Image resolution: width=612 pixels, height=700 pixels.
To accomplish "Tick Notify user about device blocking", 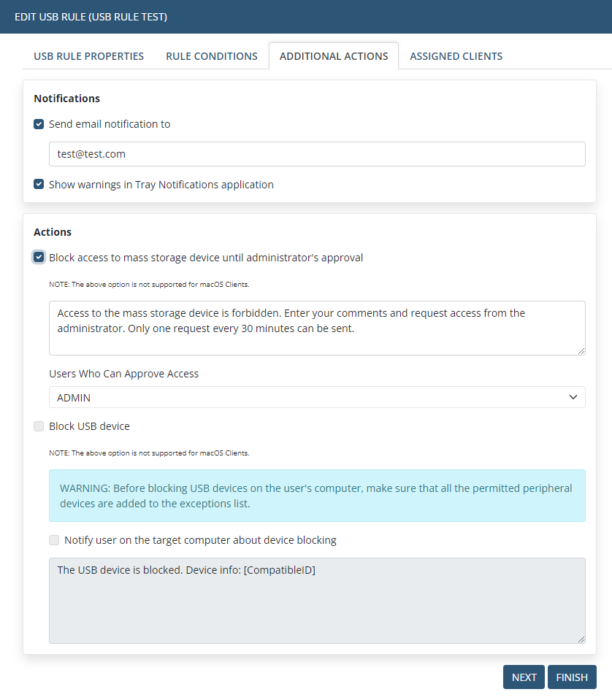I will point(55,541).
